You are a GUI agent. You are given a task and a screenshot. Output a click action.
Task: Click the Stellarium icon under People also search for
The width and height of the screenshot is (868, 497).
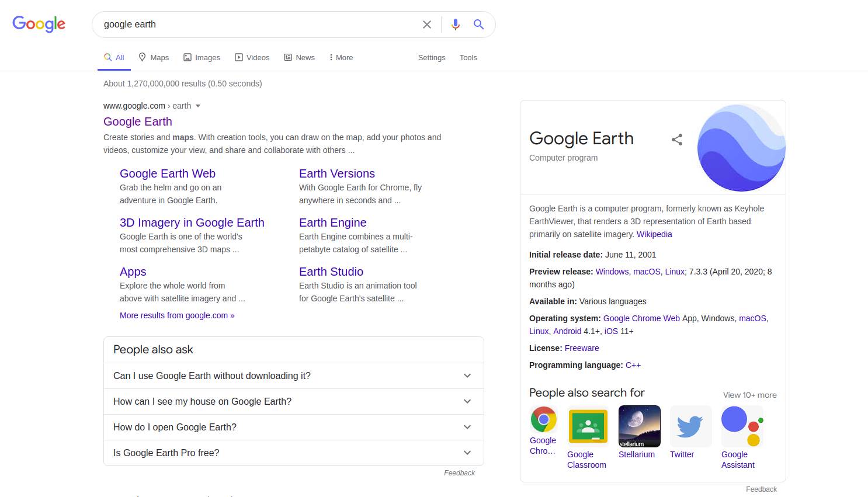639,426
